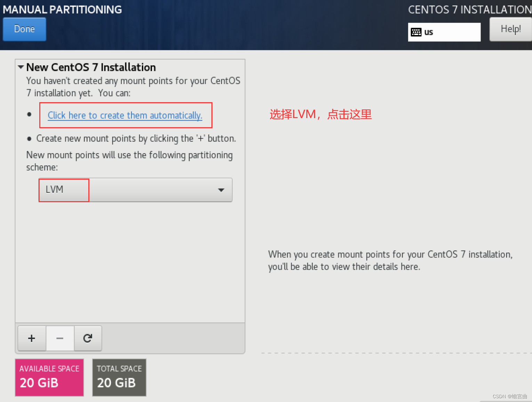The width and height of the screenshot is (532, 402).
Task: Click here to create them automatically link
Action: [125, 115]
